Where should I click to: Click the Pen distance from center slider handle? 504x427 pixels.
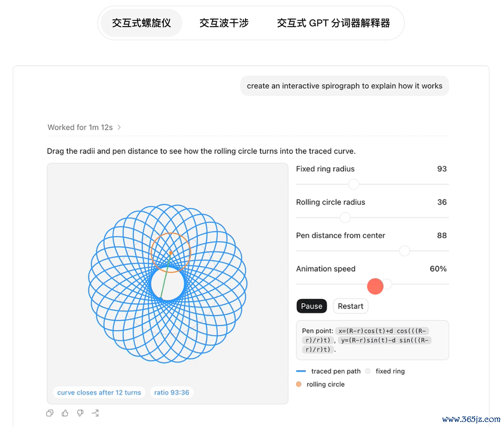[x=404, y=251]
